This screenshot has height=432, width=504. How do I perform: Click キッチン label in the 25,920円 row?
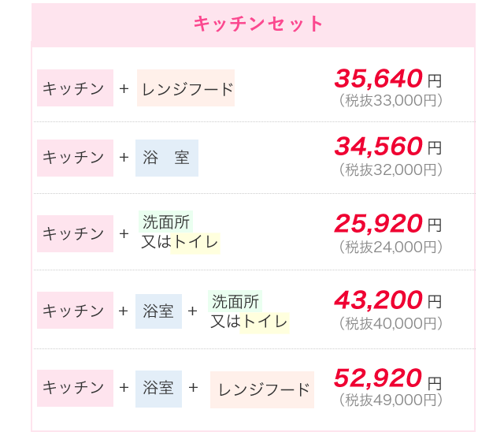75,234
